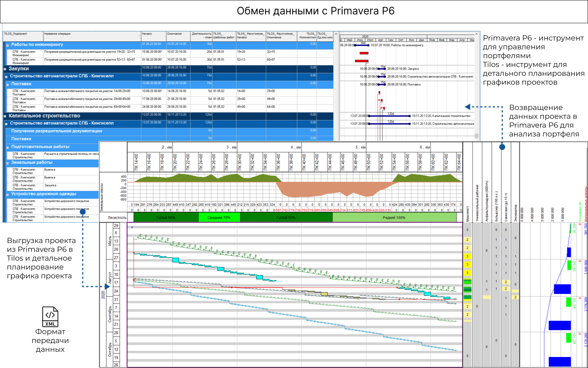Select the first Густой 50% forest band
588x368 pixels.
166,217
